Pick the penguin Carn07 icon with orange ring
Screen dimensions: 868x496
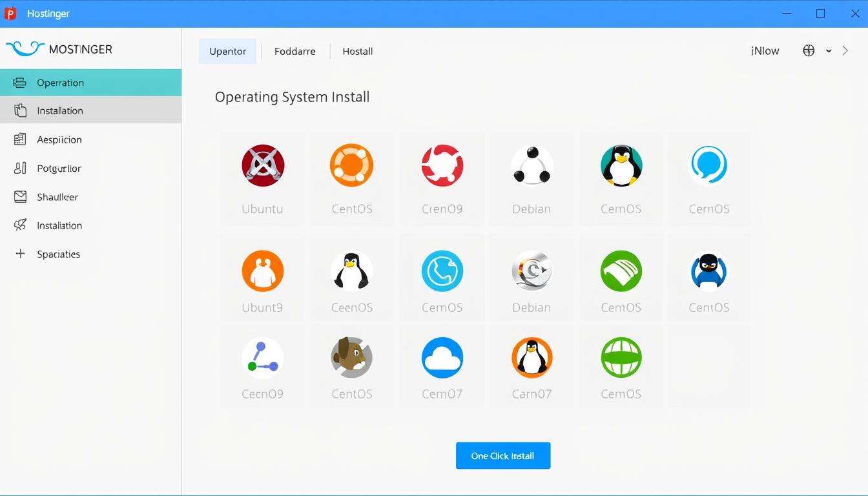532,358
